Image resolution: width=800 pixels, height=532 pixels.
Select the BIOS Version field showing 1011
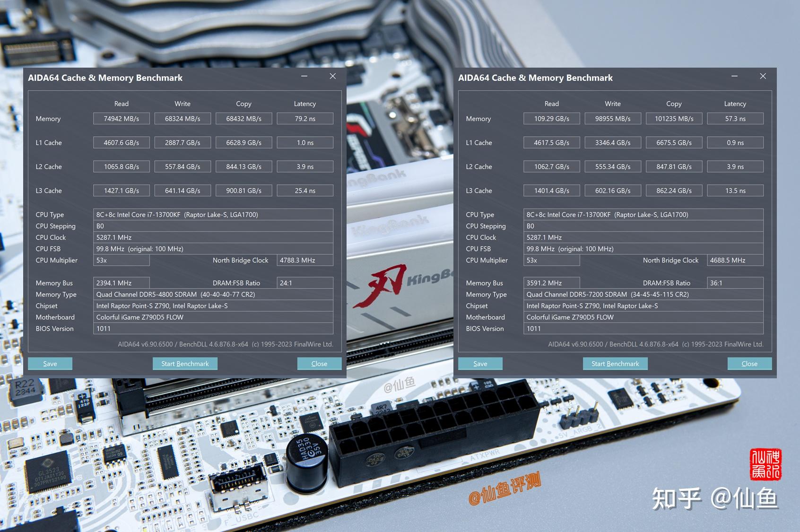[x=213, y=328]
